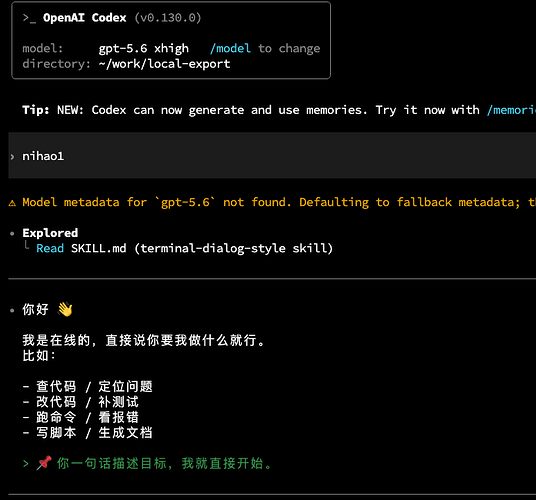Click the 查代码 / 定位问题 list item
536x500 pixels.
coord(87,387)
